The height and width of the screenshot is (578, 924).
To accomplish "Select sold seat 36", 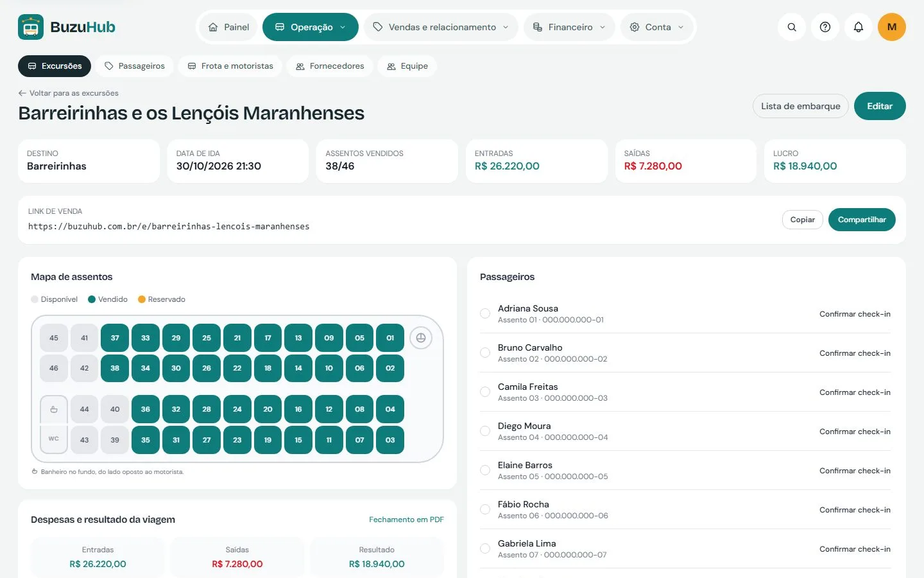I will pyautogui.click(x=146, y=409).
